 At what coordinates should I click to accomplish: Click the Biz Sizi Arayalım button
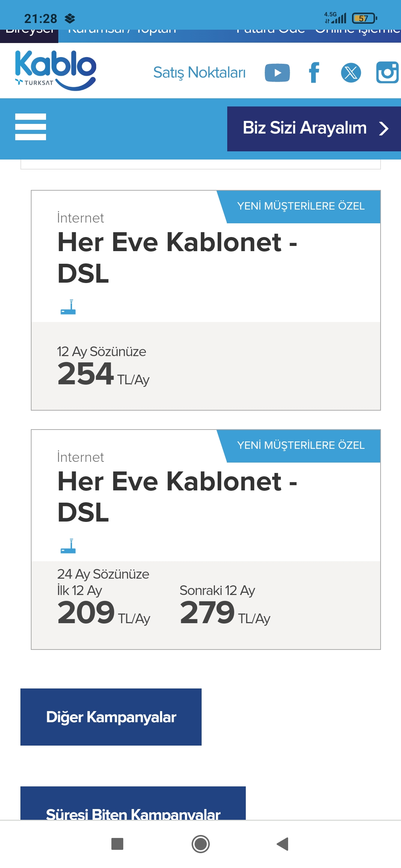point(314,129)
